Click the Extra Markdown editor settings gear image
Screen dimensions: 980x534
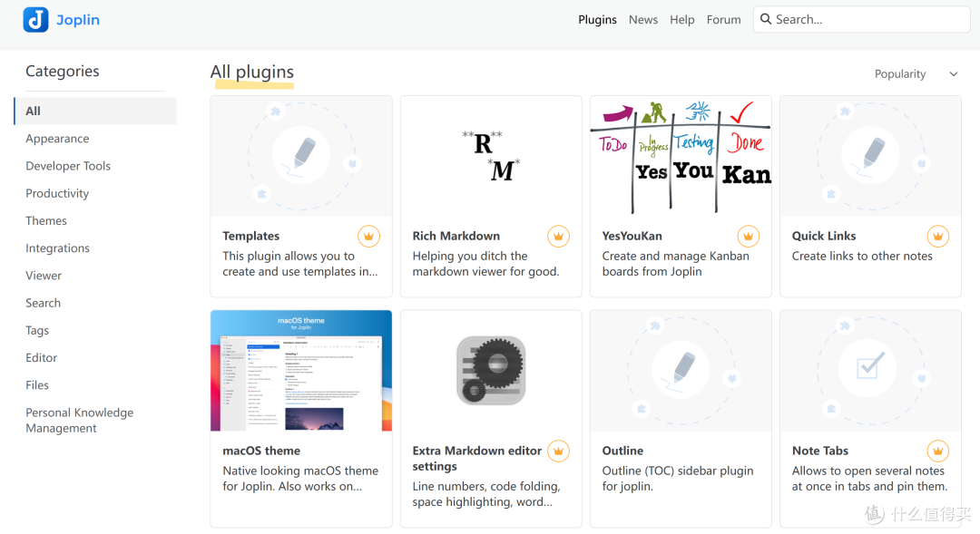coord(491,371)
